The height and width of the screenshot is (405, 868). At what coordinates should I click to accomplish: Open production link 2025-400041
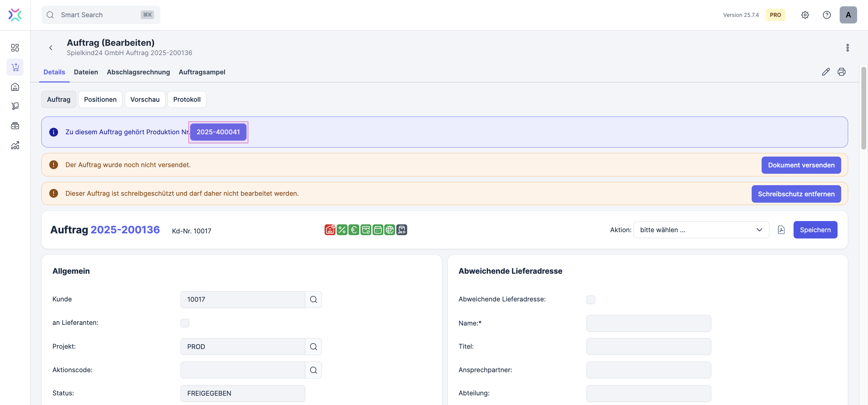point(218,132)
